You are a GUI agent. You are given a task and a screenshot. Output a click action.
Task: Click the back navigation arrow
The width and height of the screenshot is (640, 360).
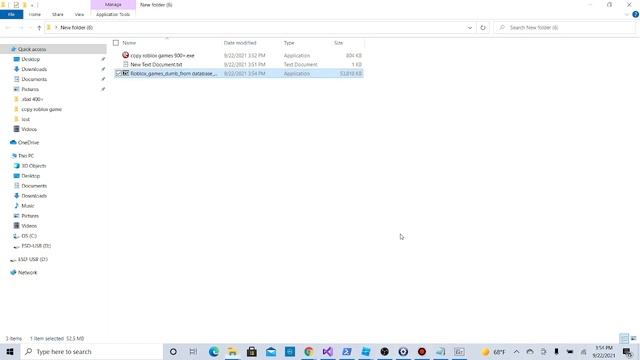(8, 28)
